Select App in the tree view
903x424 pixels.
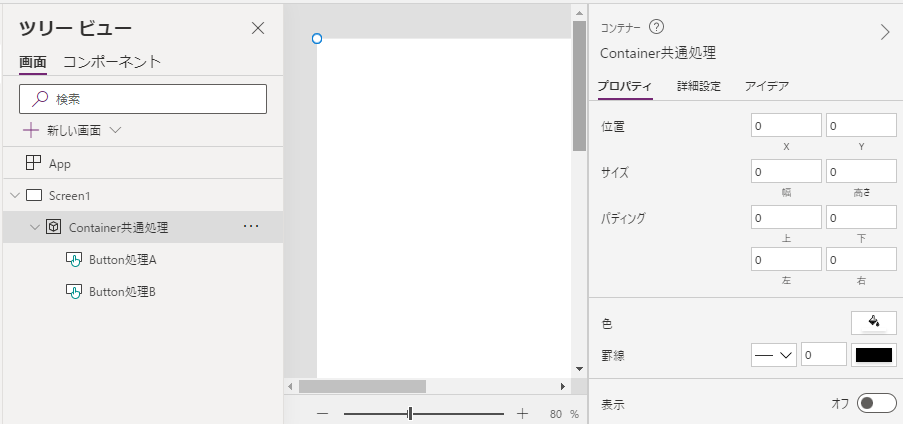143,163
